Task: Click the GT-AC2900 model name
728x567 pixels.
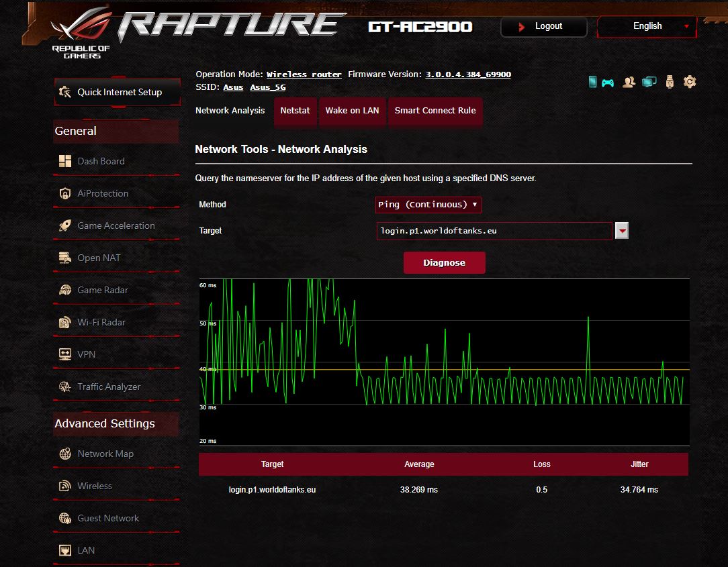Action: 420,27
